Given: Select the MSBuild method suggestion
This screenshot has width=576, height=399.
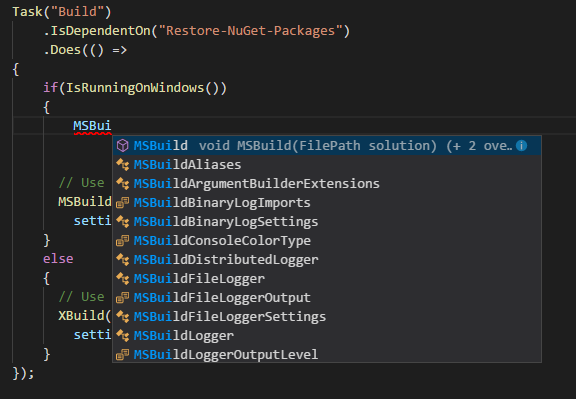Looking at the screenshot, I should [x=327, y=145].
